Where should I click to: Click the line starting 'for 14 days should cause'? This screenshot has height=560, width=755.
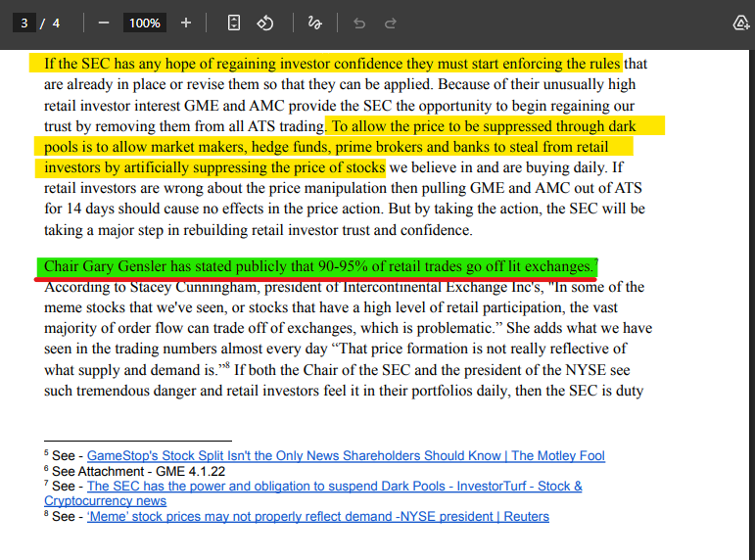coord(345,209)
